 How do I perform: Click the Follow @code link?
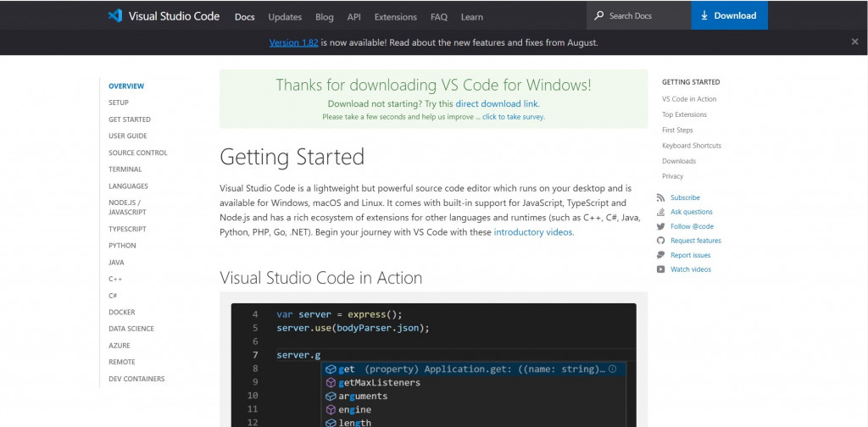point(692,226)
